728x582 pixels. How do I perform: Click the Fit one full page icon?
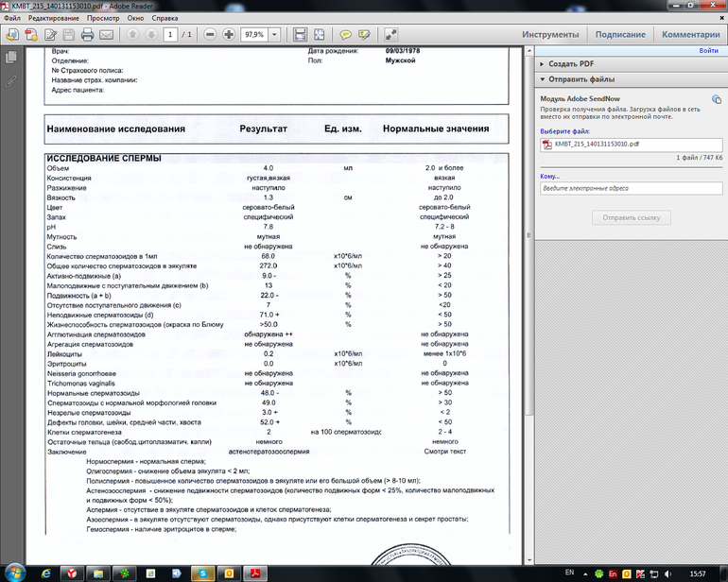click(319, 35)
